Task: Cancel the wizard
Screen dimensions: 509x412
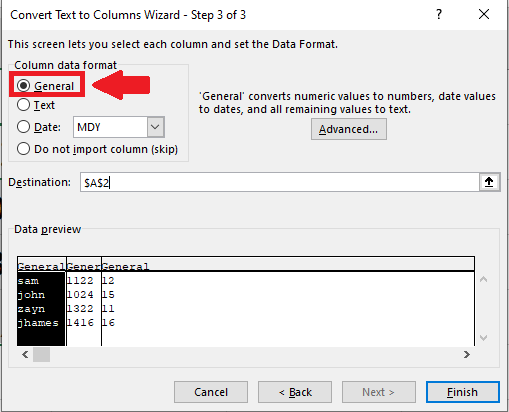Action: (211, 392)
